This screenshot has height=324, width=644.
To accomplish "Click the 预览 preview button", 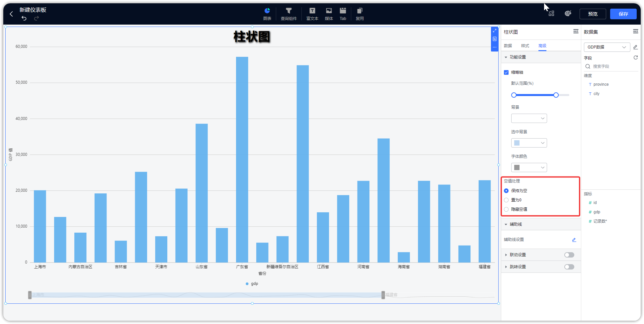I will point(593,14).
